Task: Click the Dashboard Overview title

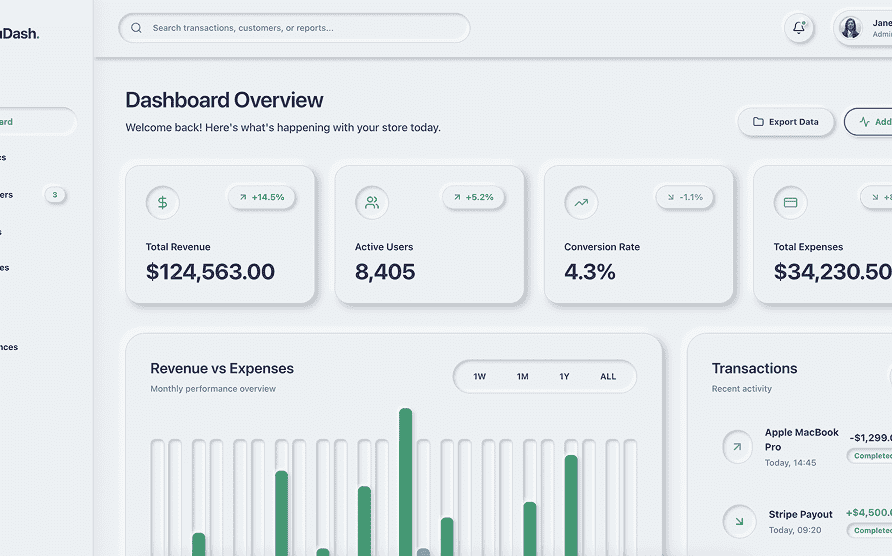Action: click(224, 100)
